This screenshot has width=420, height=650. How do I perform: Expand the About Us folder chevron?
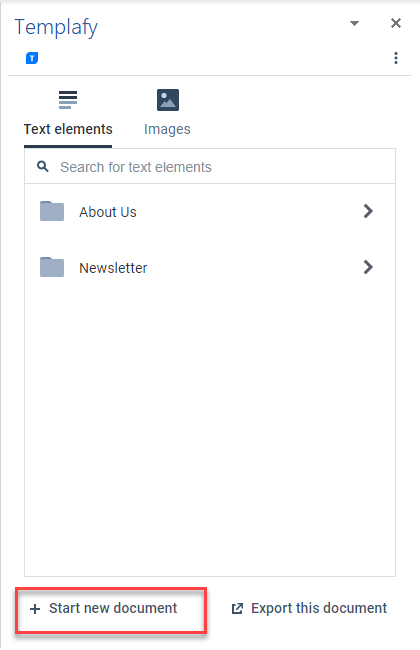point(368,211)
